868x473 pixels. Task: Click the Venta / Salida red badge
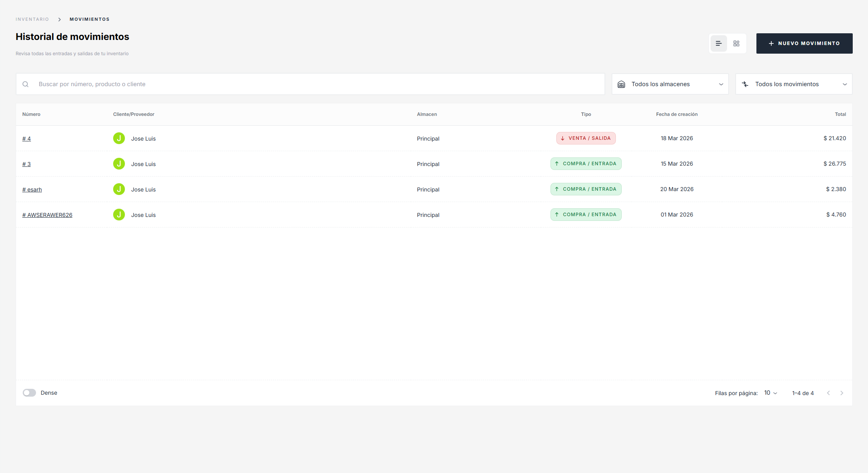click(x=586, y=138)
